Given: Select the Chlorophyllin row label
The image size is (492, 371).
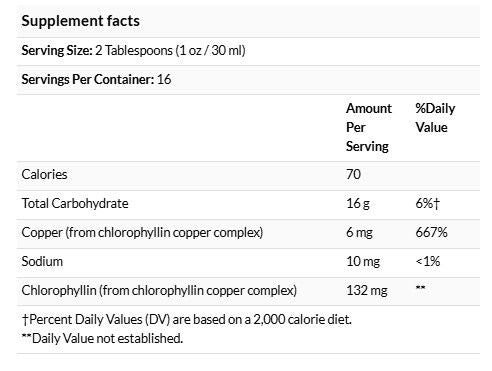Looking at the screenshot, I should pos(159,290).
